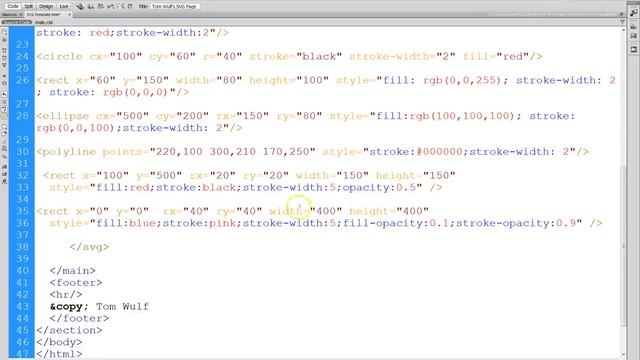Select the SVG-Template.html document tab
Screen dimensions: 640x360
point(44,15)
